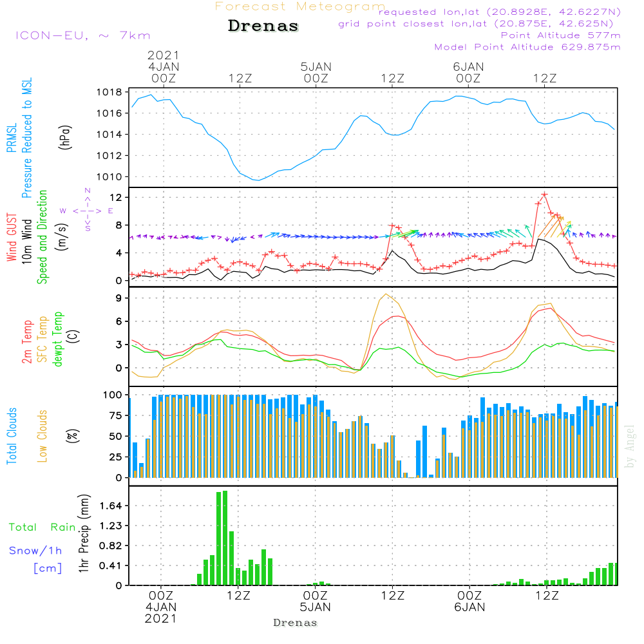Click the ICON-EU ~7km model label
Image resolution: width=644 pixels, height=644 pixels.
pos(83,35)
